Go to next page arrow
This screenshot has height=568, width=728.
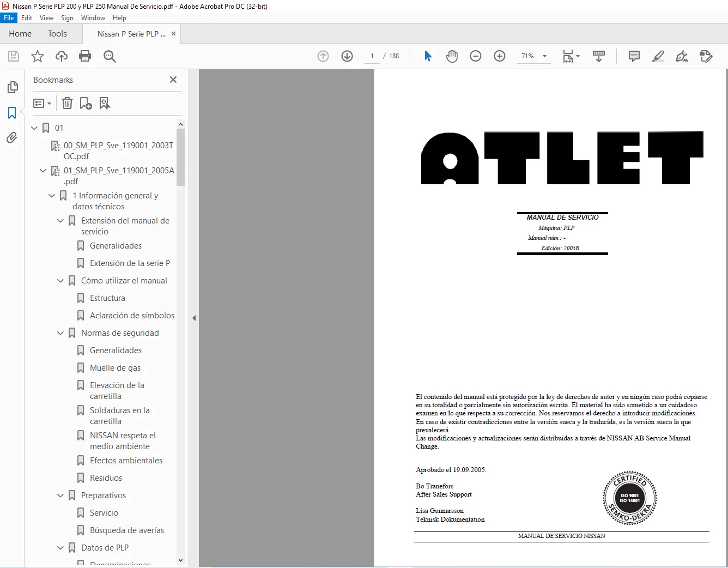coord(347,56)
